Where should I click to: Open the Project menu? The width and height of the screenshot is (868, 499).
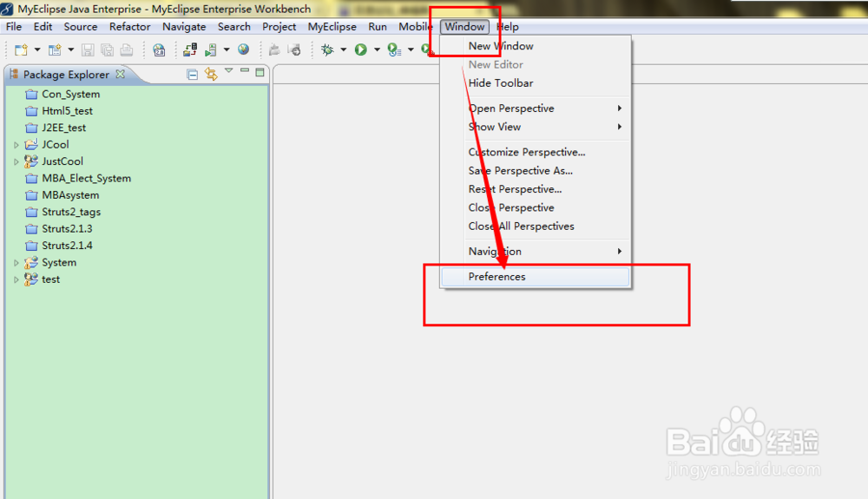(x=279, y=27)
